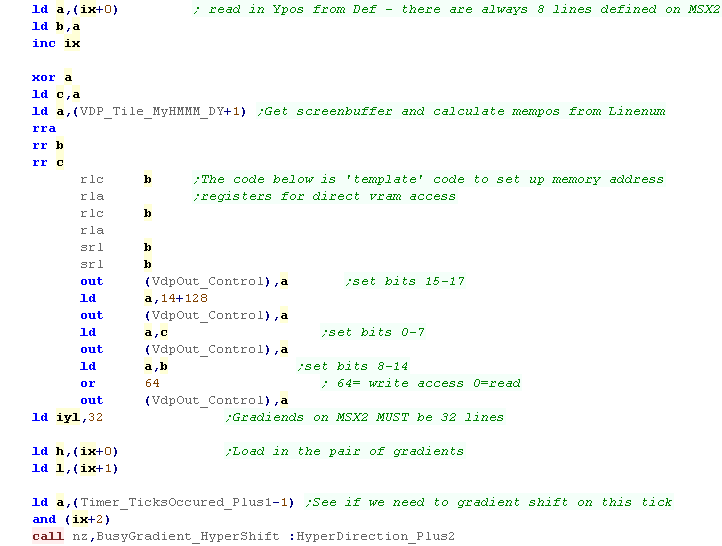Screen dimensions: 722x546
Task: Click the Timer_TicksOccured_Plus1-1 label
Action: tap(186, 502)
